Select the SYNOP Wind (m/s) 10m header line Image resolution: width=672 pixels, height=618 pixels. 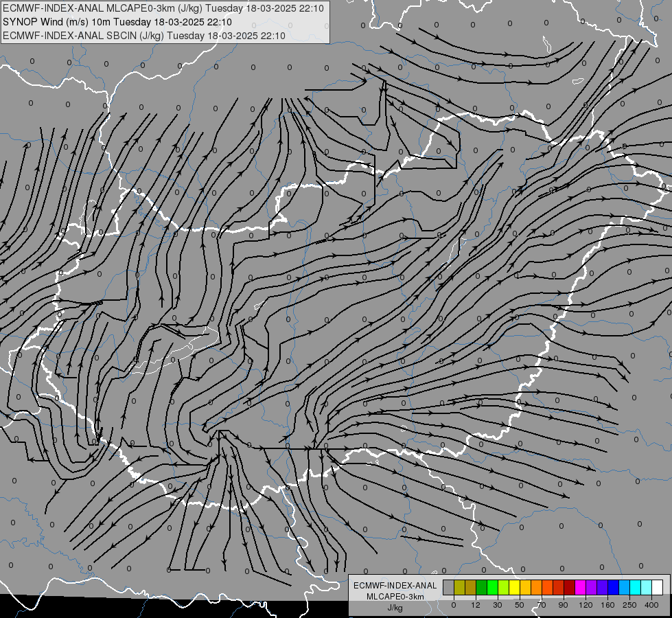[117, 22]
